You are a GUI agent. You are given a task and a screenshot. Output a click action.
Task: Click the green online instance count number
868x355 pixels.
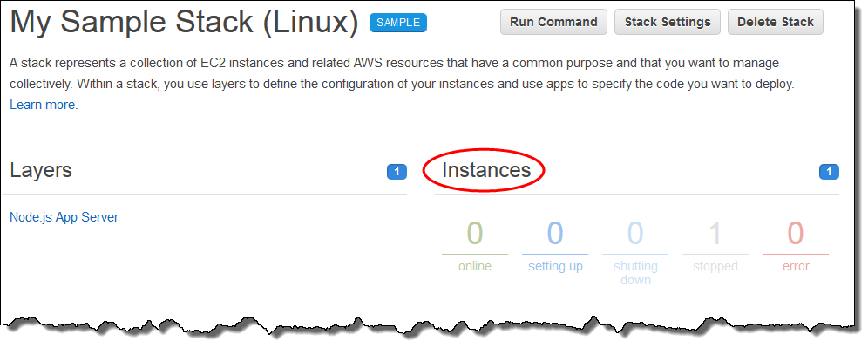475,234
